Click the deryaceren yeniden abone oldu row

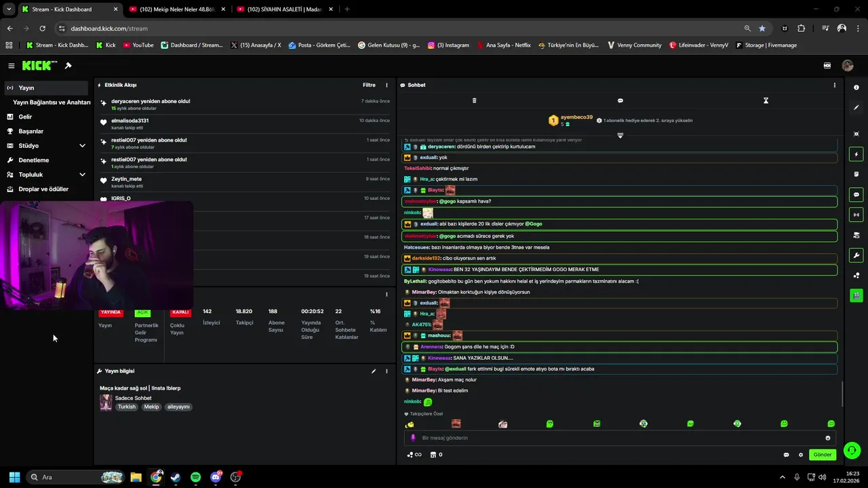pyautogui.click(x=244, y=104)
